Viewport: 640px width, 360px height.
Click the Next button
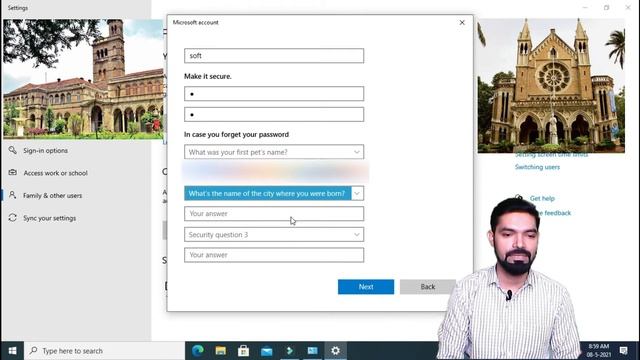366,287
